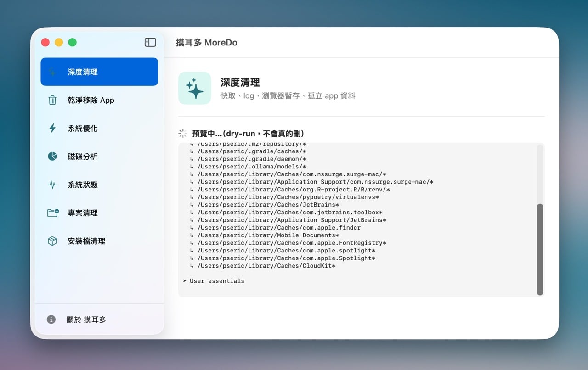This screenshot has width=588, height=370.
Task: Click the info icon beside 關於 摸耳多
Action: pyautogui.click(x=51, y=319)
